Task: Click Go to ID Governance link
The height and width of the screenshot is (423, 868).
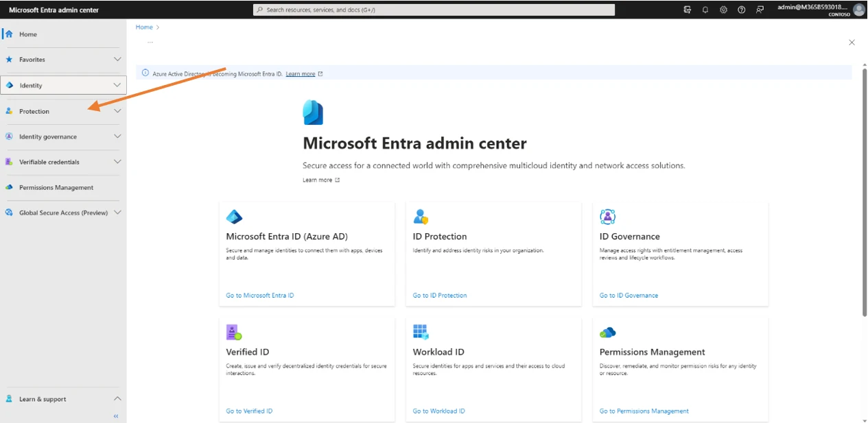Action: tap(629, 295)
